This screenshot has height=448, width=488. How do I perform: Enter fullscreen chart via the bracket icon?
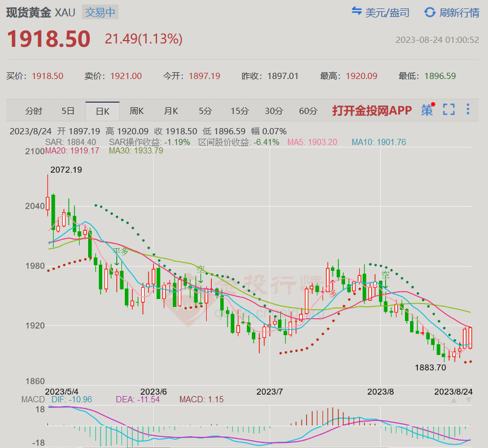coord(448,110)
